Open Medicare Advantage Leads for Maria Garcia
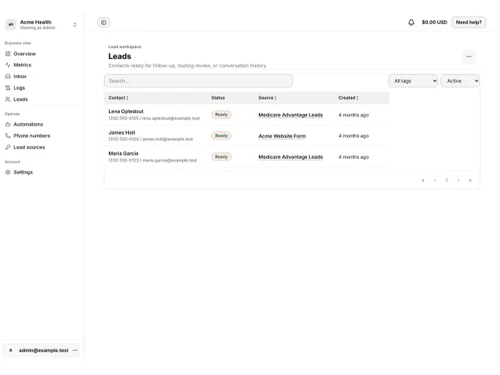Viewport: 500px width, 375px height. point(291,157)
